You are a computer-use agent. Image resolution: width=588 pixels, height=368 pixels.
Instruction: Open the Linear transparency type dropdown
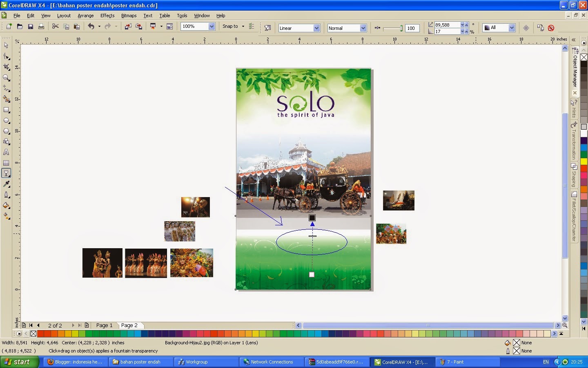[316, 28]
